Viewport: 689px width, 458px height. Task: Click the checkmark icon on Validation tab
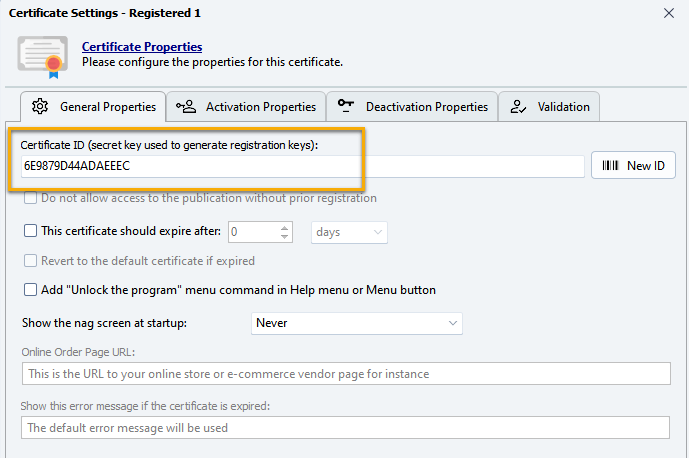click(x=518, y=107)
